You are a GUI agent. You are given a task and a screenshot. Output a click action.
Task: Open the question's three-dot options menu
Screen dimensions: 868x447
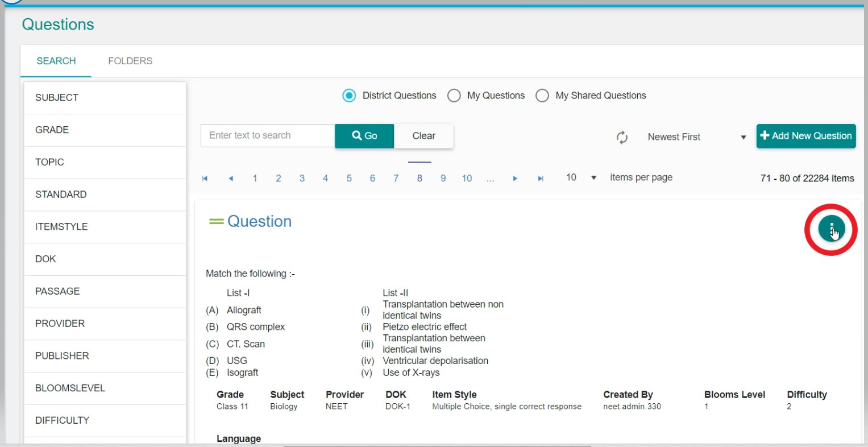click(x=831, y=229)
